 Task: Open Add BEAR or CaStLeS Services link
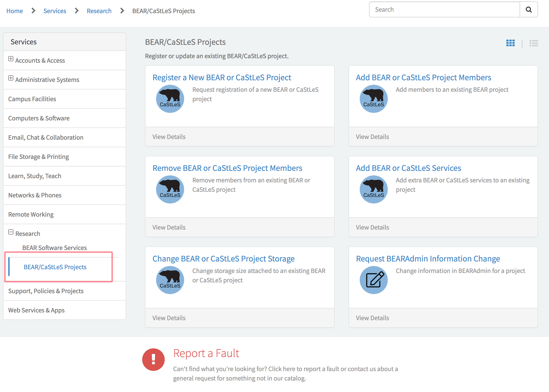point(408,168)
